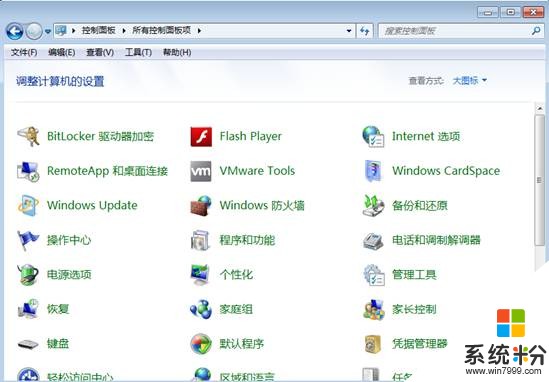Viewport: 549px width, 382px height.
Task: Click the 程序和功能 text link
Action: 247,240
